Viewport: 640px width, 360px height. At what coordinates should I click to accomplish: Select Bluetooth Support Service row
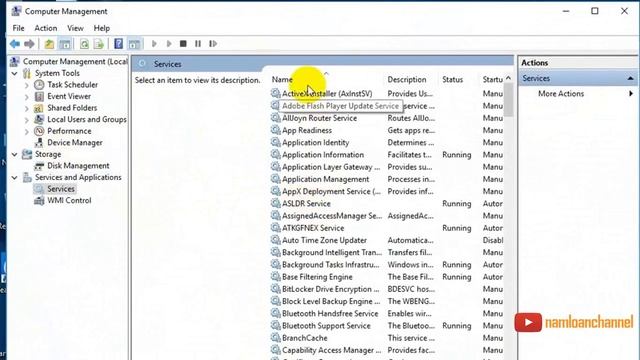click(326, 326)
